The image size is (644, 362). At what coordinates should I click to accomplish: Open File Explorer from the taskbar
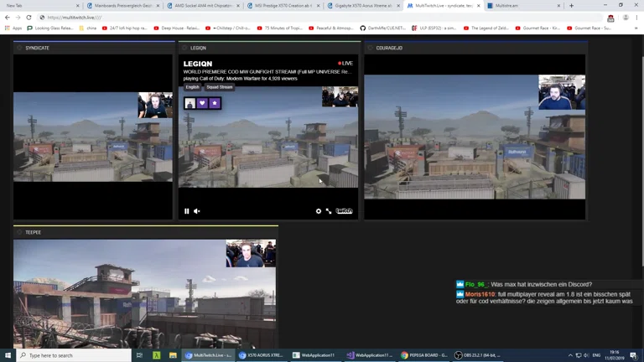173,355
